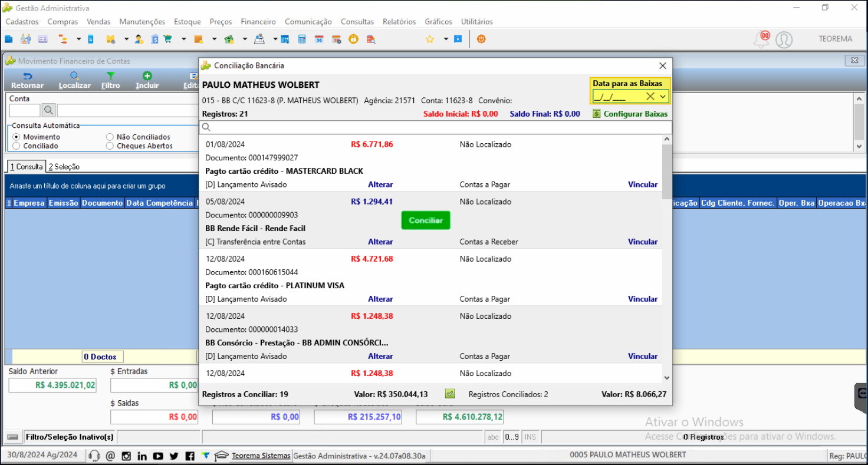Click Localizar in Movimento Financeiro toolbar
Screen dimensions: 868x465
(75, 81)
